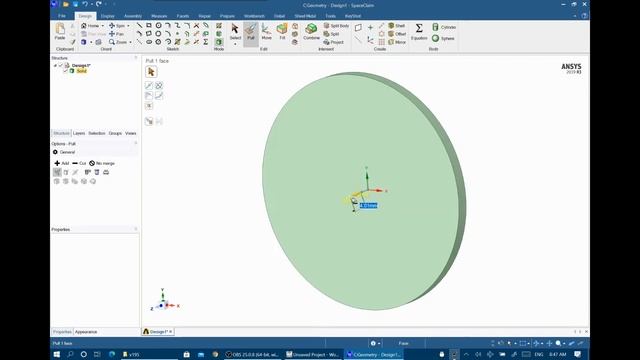Image resolution: width=640 pixels, height=360 pixels.
Task: Open the Layers panel tab
Action: (79, 133)
